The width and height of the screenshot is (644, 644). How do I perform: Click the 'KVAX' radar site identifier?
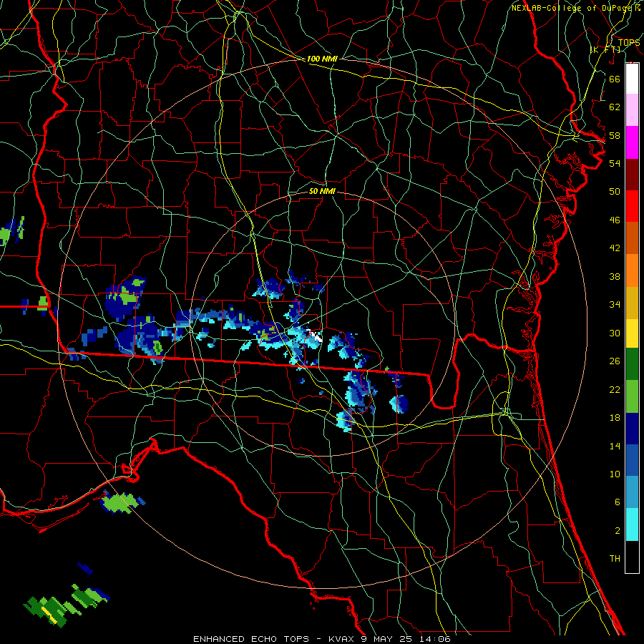[342, 639]
